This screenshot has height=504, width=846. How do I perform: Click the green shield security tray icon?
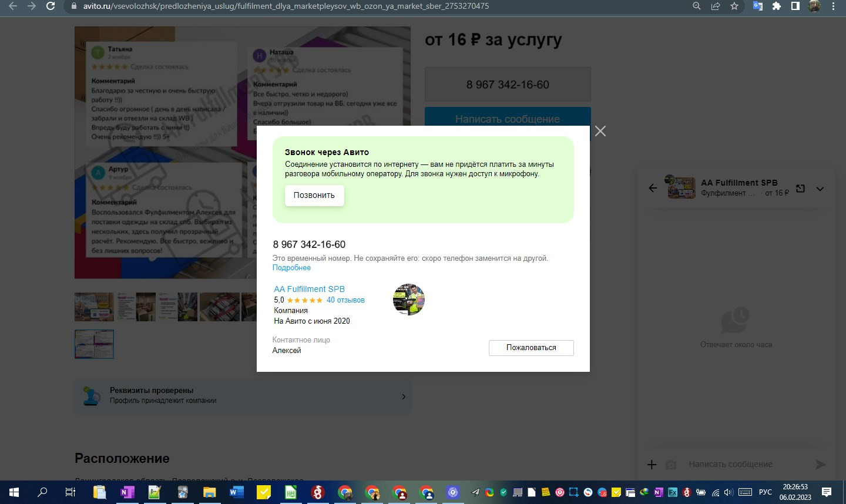[x=503, y=492]
